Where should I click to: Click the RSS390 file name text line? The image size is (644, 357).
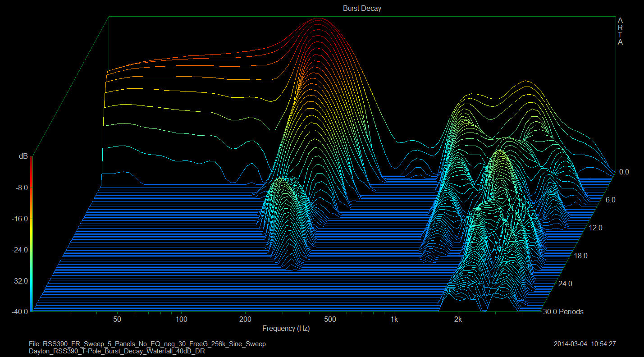pos(147,344)
